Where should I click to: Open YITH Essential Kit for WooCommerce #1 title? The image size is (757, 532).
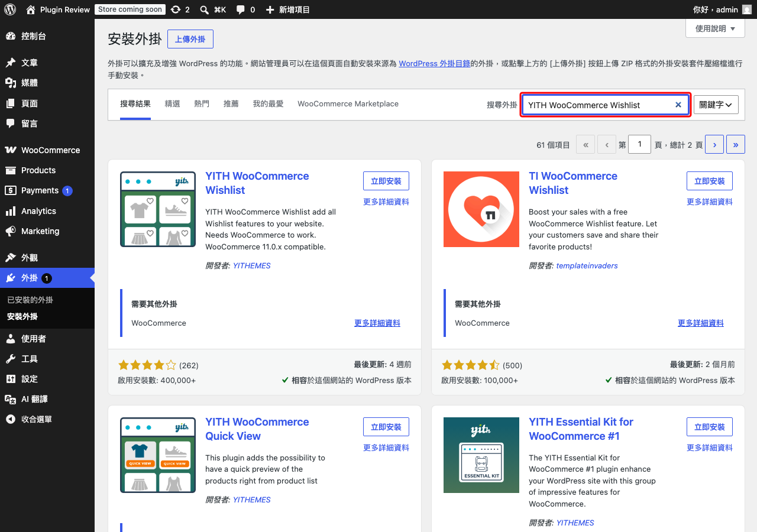581,429
